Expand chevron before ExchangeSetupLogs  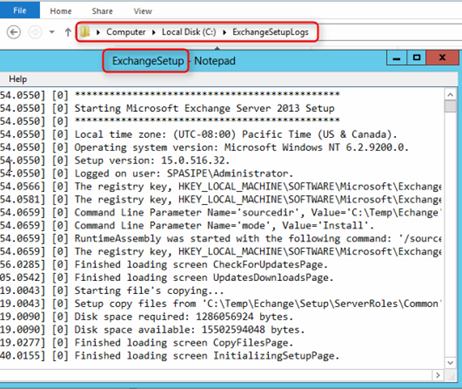[x=225, y=32]
